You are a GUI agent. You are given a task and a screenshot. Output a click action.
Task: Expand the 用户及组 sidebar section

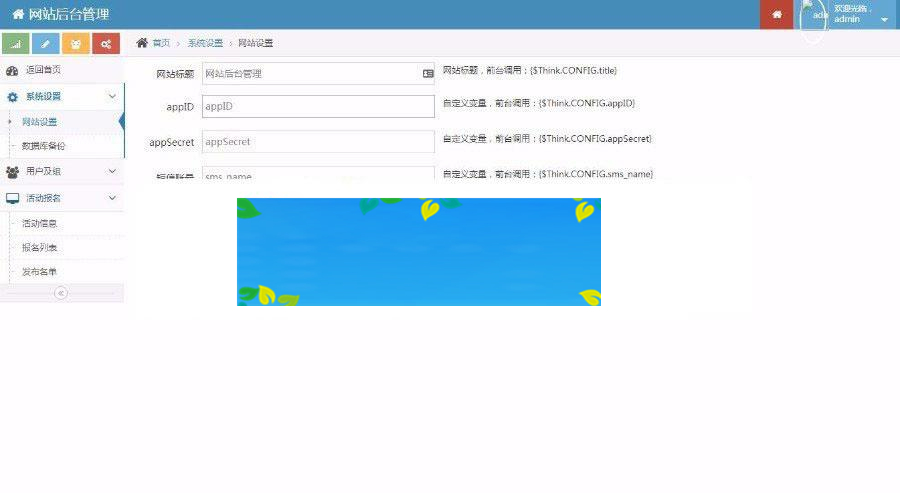point(111,172)
